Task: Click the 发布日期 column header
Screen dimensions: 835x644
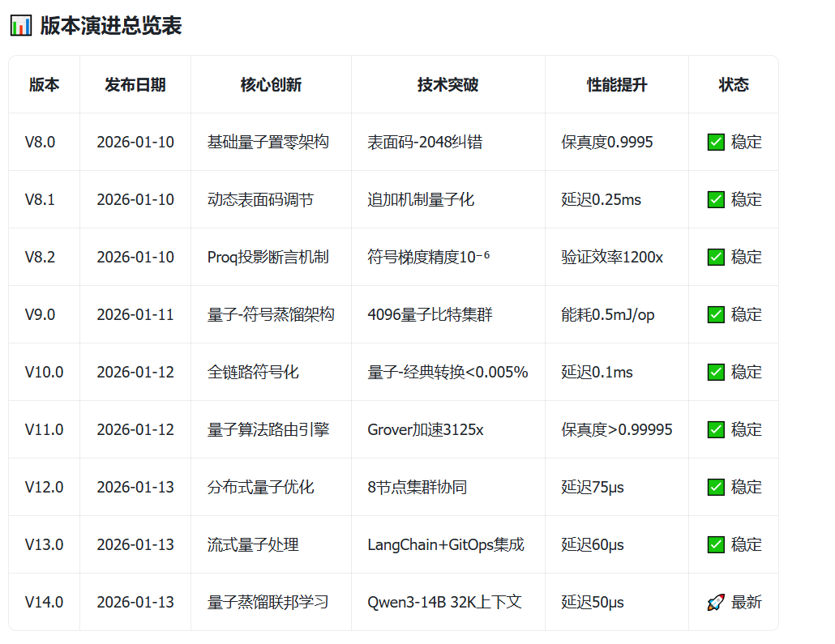Action: pyautogui.click(x=135, y=84)
